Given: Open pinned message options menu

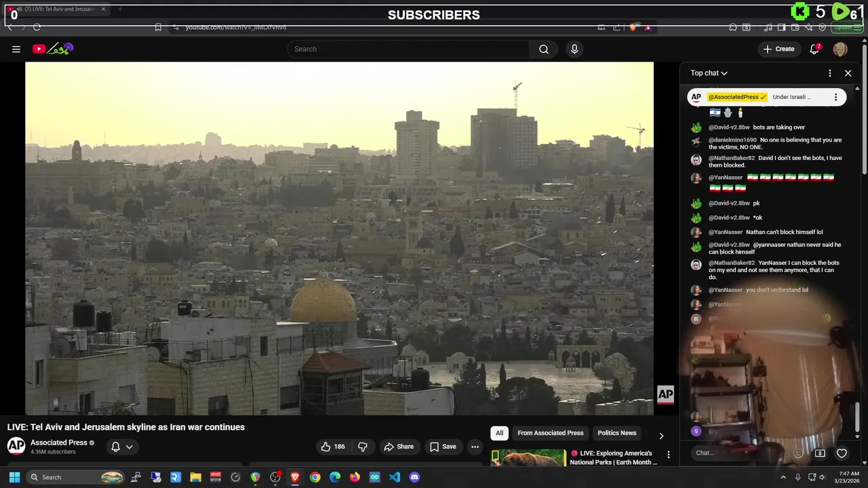Looking at the screenshot, I should pyautogui.click(x=835, y=97).
